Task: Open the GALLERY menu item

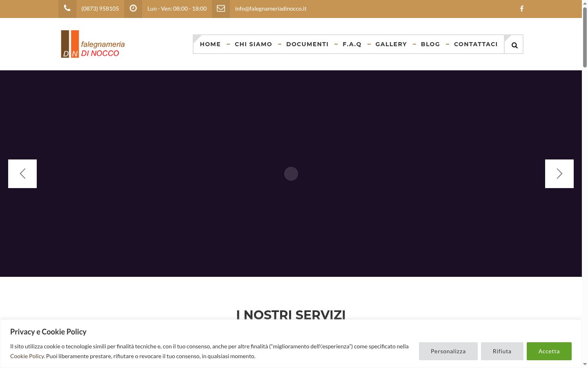Action: click(391, 44)
